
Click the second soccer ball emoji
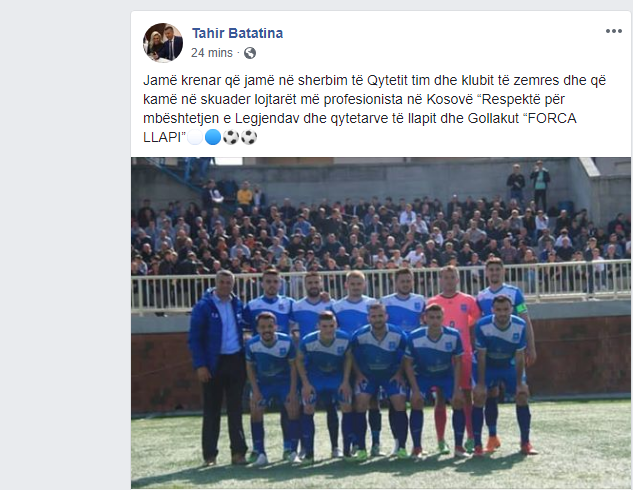249,137
